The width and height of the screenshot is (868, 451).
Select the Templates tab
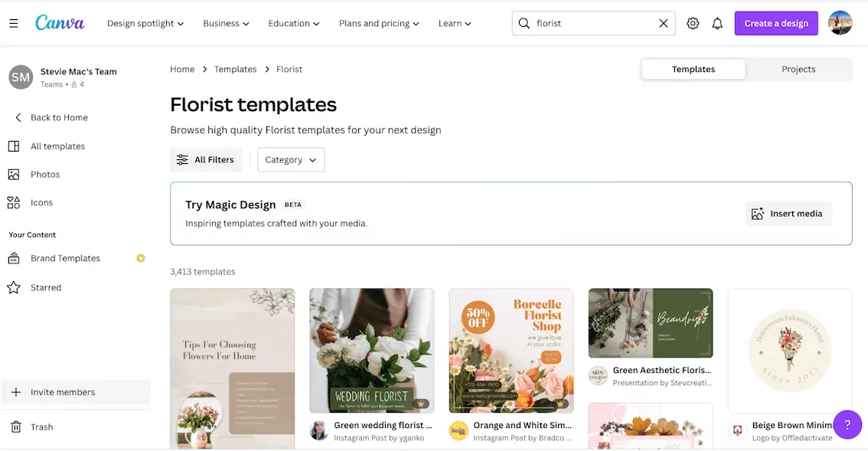pyautogui.click(x=693, y=69)
